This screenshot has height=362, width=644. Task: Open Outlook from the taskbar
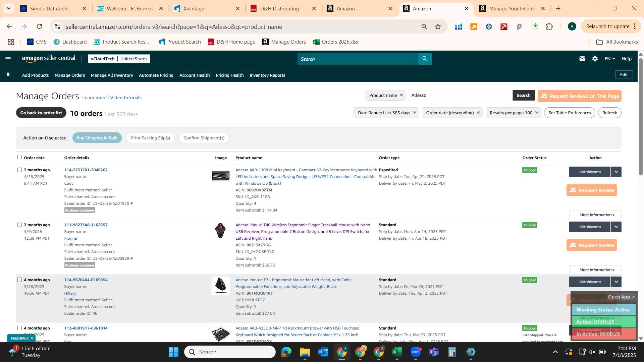tap(323, 352)
